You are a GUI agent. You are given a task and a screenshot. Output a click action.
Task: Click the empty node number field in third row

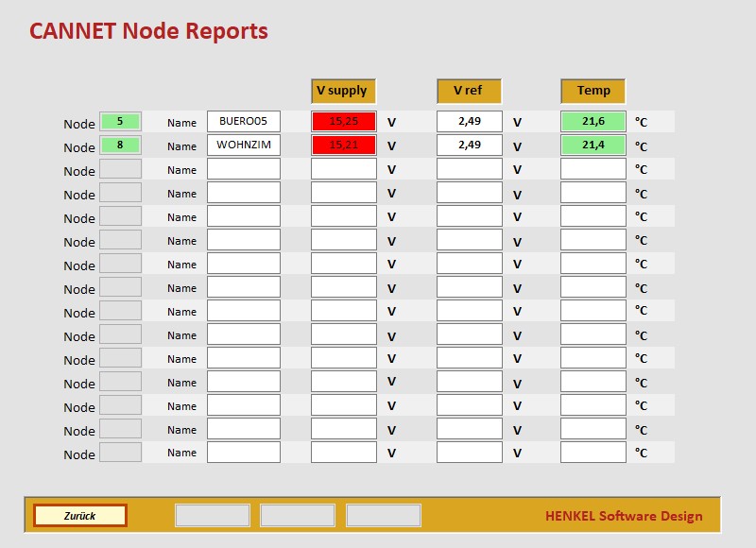120,169
